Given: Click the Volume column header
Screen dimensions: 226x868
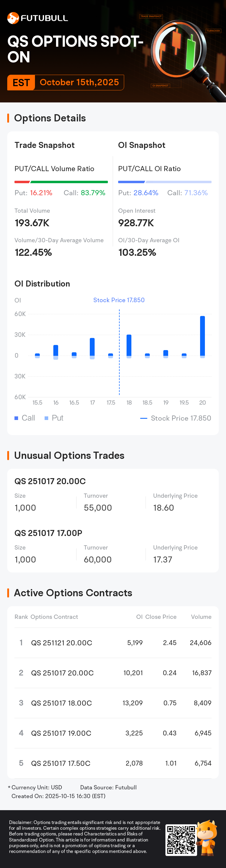Looking at the screenshot, I should [201, 617].
